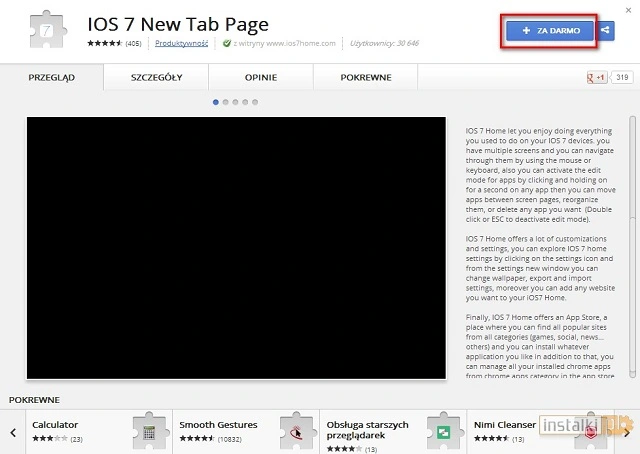Click the 319 plus-one count bubble
This screenshot has height=454, width=640.
[622, 77]
